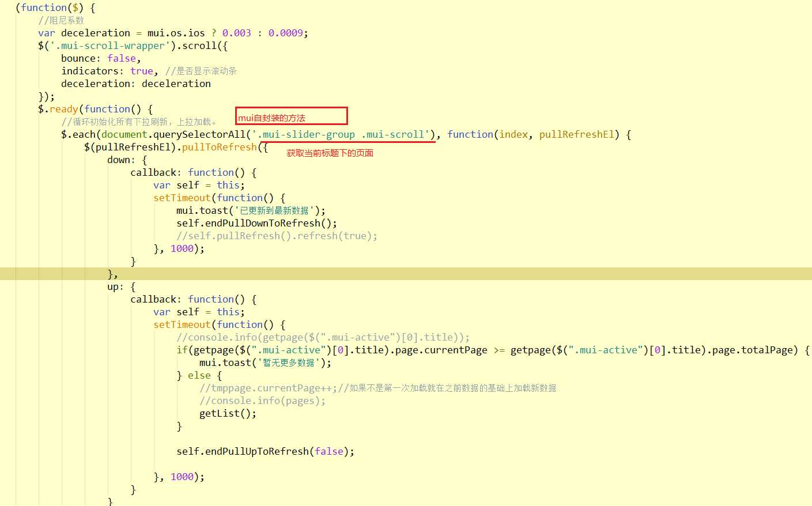The image size is (812, 506).
Task: Click the value 0.003
Action: point(237,33)
